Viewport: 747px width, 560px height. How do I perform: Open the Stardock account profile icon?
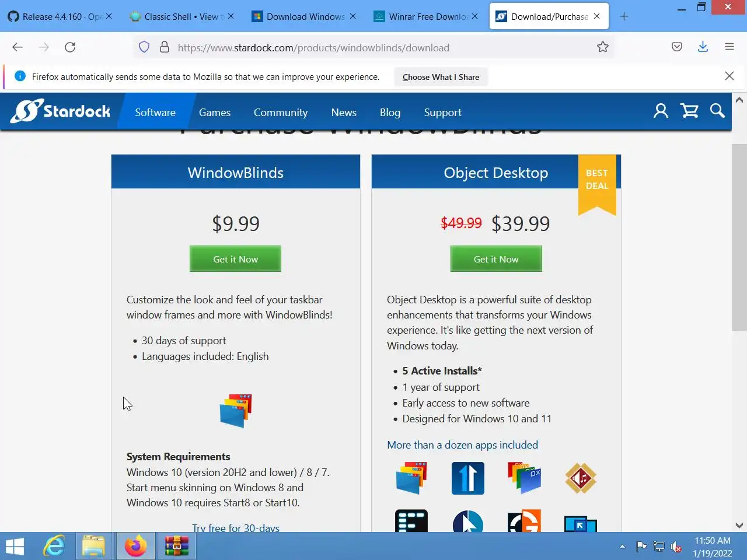tap(661, 111)
